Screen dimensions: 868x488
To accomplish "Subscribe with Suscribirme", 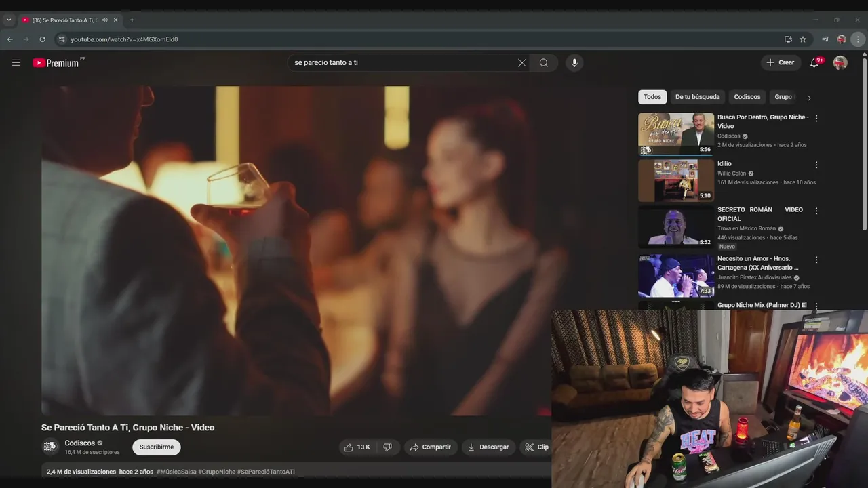I will 157,447.
